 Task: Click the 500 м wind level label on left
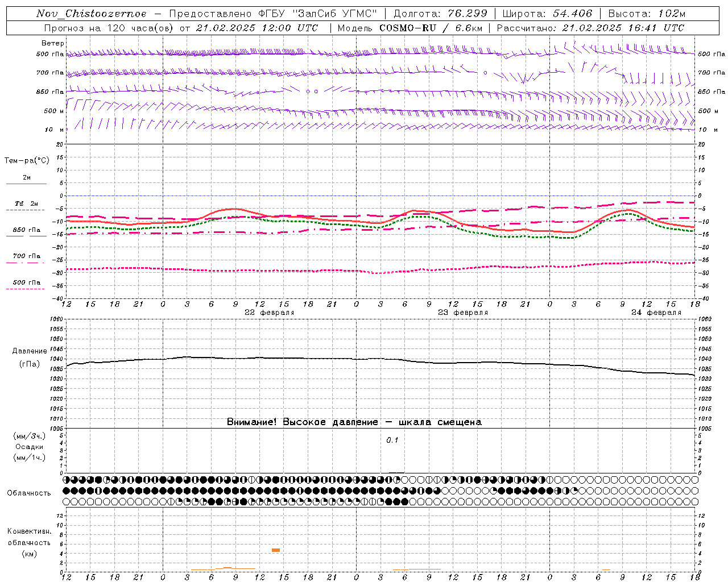click(53, 111)
